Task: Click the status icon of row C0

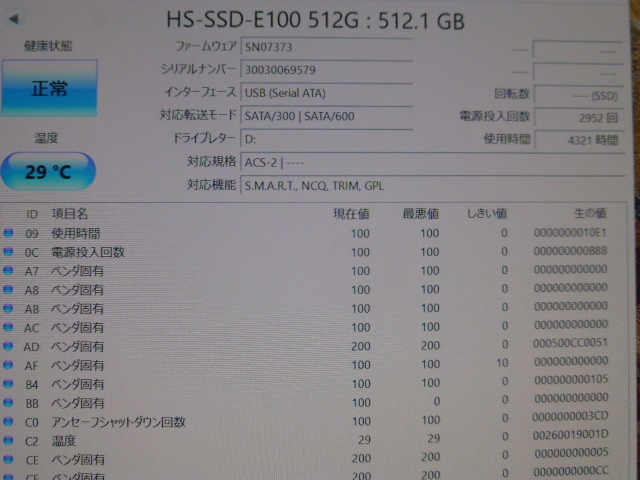Action: click(x=8, y=421)
